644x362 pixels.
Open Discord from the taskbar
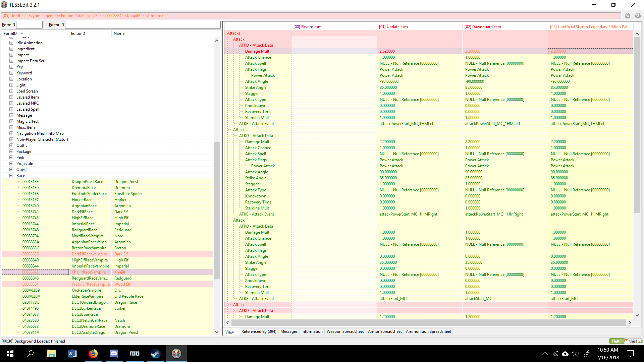[114, 354]
